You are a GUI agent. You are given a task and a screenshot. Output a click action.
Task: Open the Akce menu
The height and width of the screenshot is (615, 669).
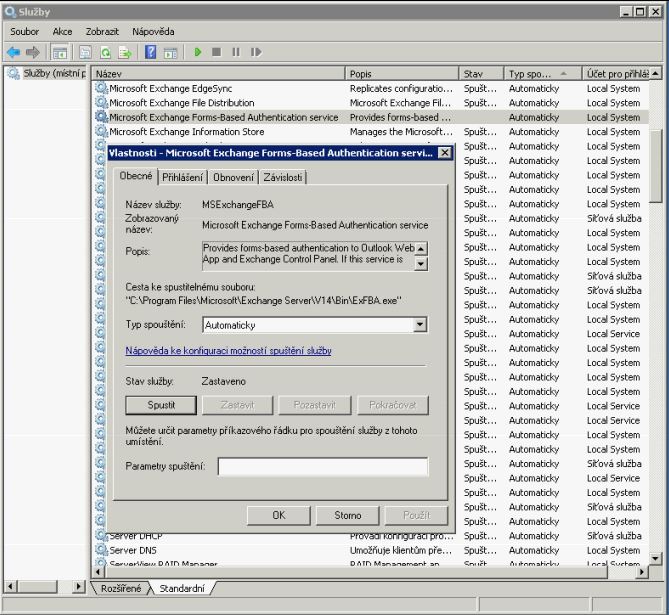coord(62,32)
